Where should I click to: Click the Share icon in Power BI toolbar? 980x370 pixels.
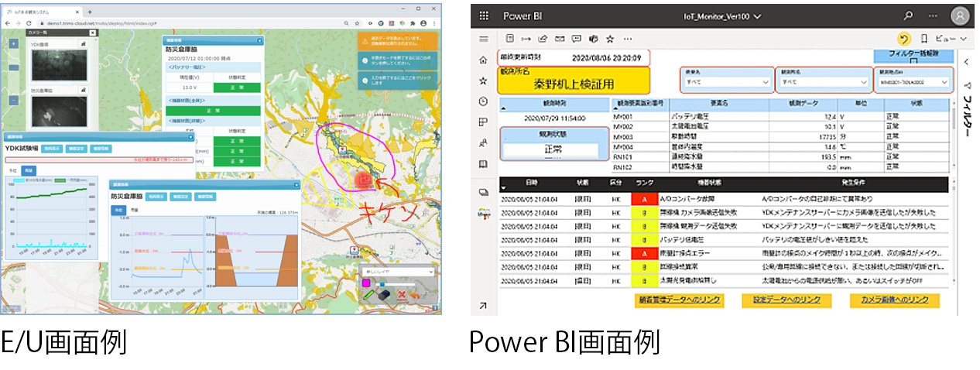click(543, 39)
